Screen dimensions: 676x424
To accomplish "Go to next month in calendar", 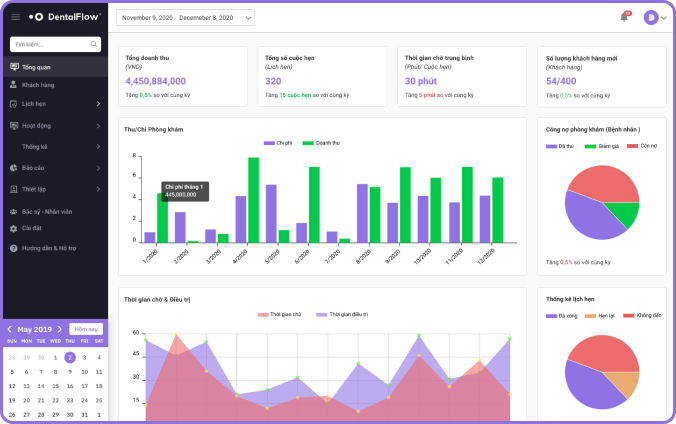I will coord(59,329).
